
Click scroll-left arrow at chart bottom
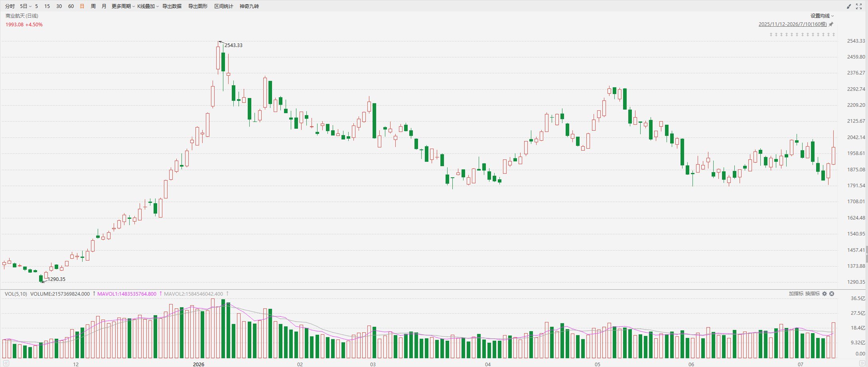point(6,363)
